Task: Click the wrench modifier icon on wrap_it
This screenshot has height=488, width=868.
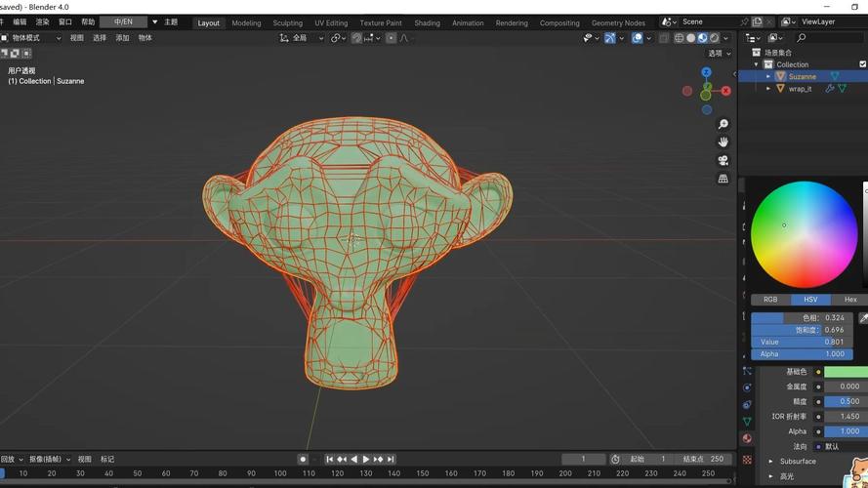Action: coord(830,89)
